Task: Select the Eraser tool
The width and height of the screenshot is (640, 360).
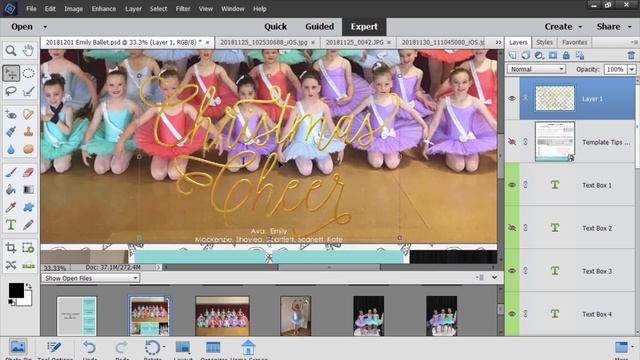Action: click(28, 172)
